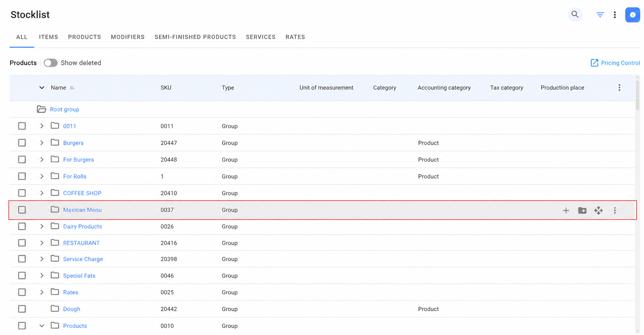The width and height of the screenshot is (644, 335).
Task: Switch to the ITEMS tab
Action: coord(48,37)
